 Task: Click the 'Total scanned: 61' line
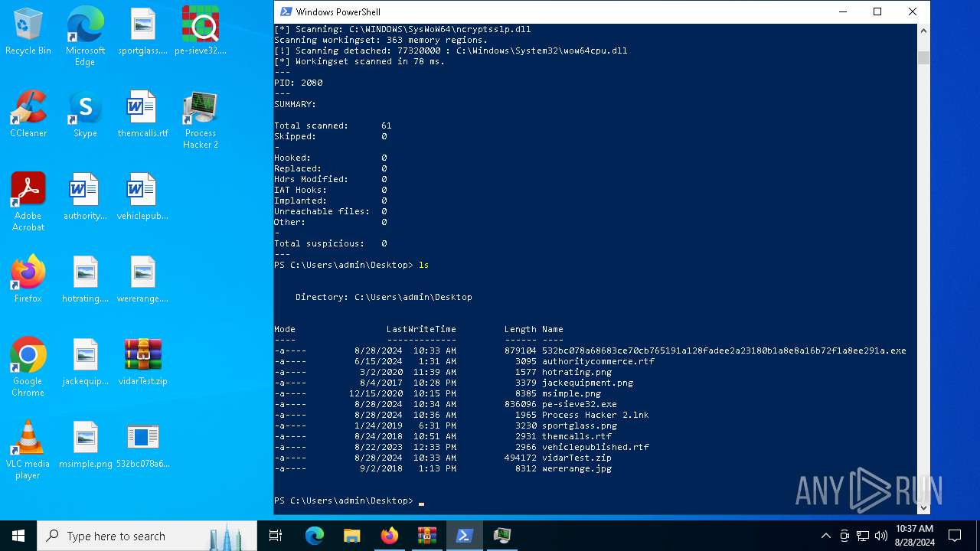click(333, 126)
